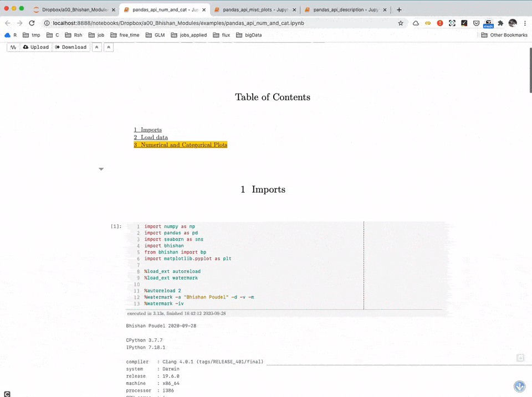532x397 pixels.
Task: Click the line '%load_ext autoreload'
Action: [172, 271]
